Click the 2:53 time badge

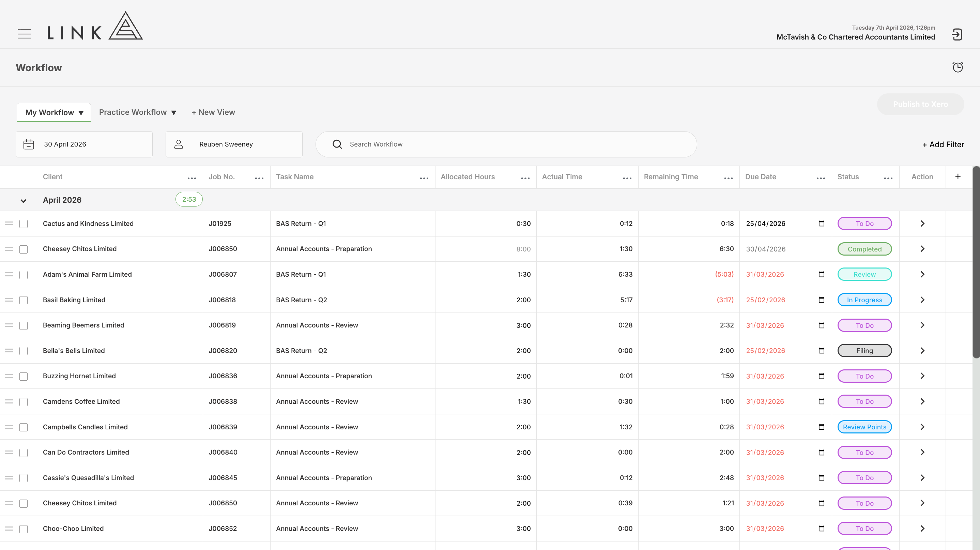189,199
